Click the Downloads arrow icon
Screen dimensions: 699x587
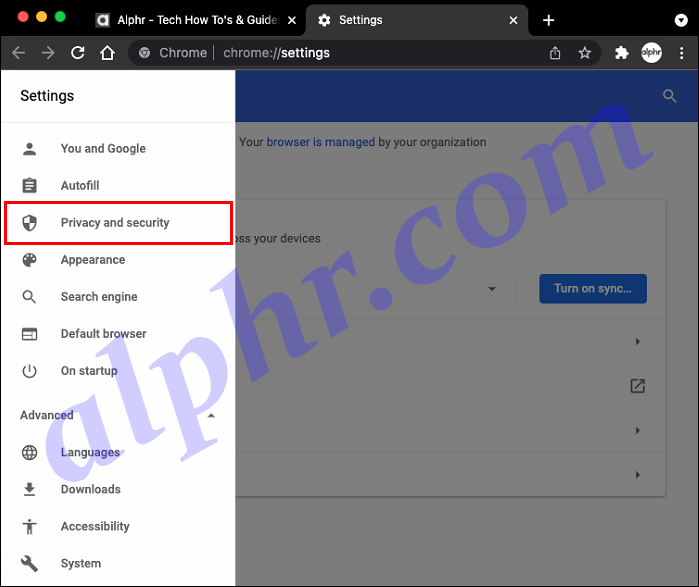click(x=29, y=489)
